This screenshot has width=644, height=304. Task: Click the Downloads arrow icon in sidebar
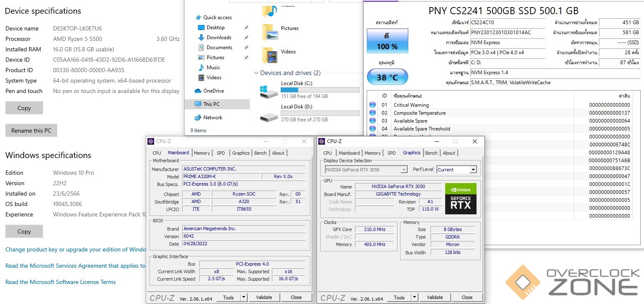(201, 38)
